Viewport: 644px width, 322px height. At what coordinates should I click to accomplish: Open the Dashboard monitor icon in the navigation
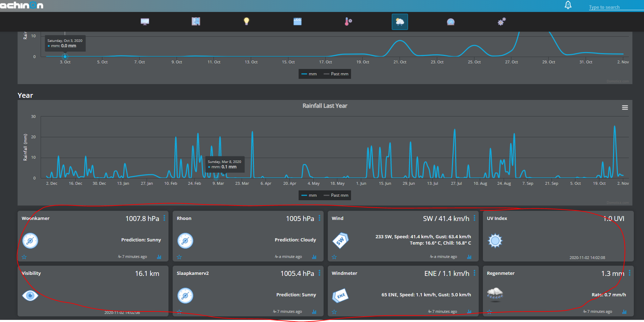[x=145, y=21]
